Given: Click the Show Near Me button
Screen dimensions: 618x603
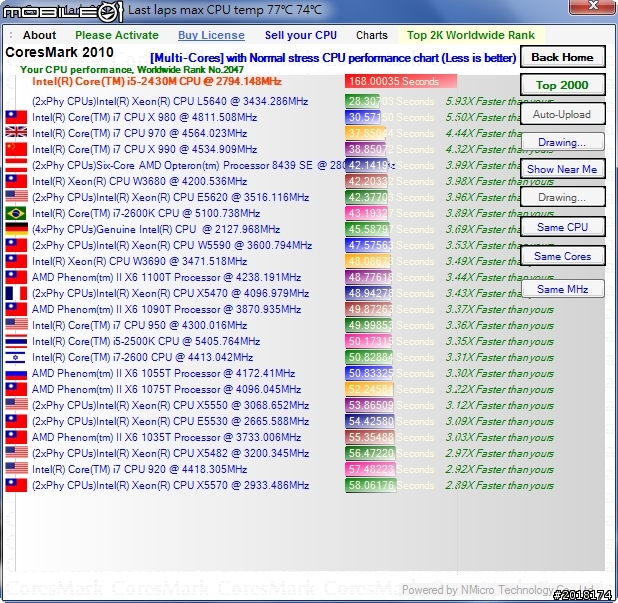Looking at the screenshot, I should click(562, 169).
